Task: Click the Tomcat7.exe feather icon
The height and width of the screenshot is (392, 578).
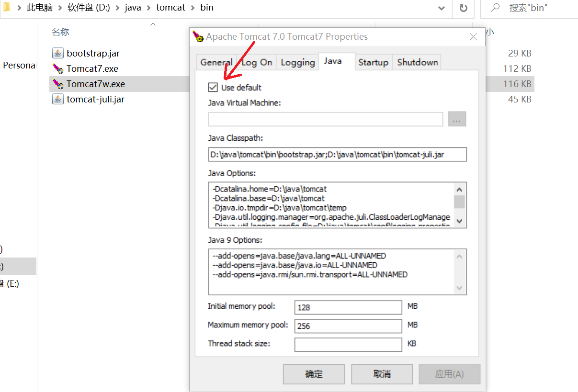Action: [x=57, y=68]
